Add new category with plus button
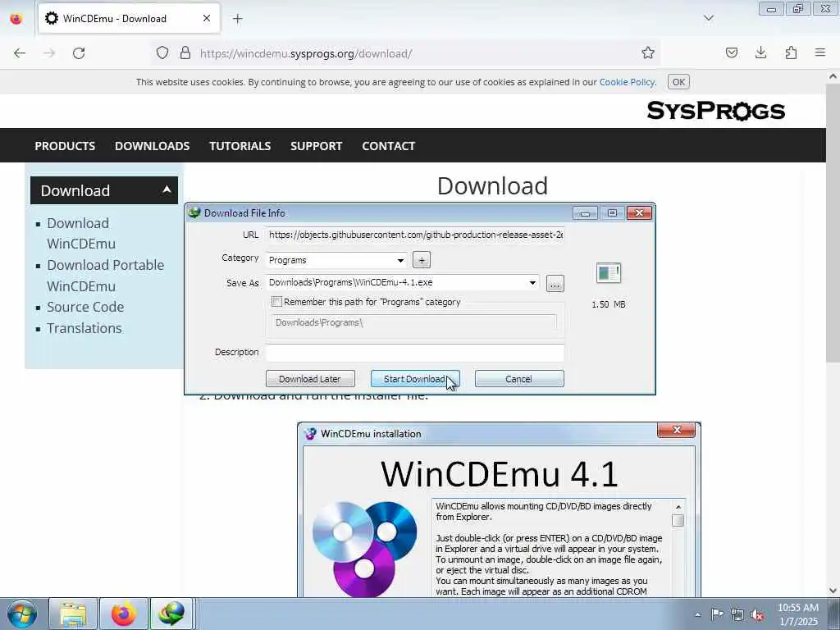The width and height of the screenshot is (840, 630). 422,260
